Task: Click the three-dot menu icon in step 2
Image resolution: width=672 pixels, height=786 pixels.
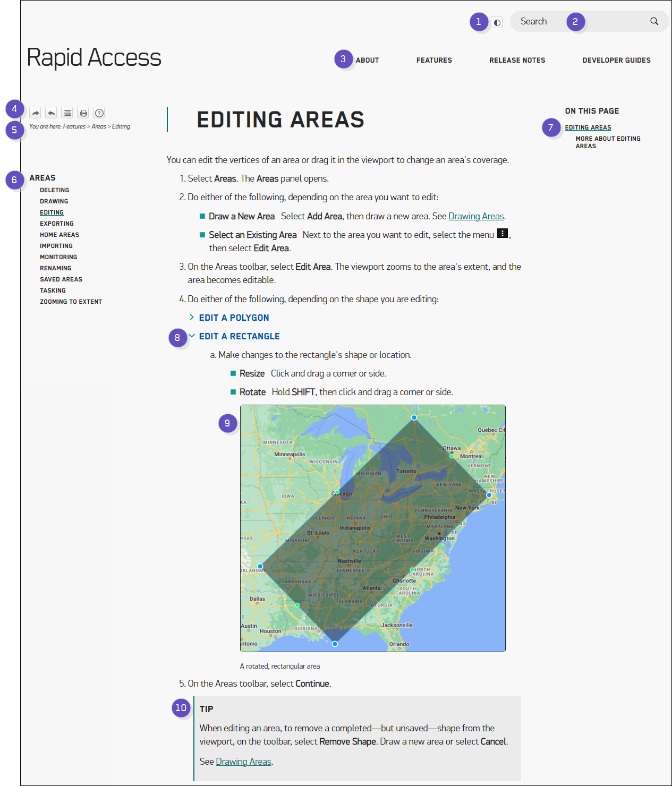Action: 502,234
